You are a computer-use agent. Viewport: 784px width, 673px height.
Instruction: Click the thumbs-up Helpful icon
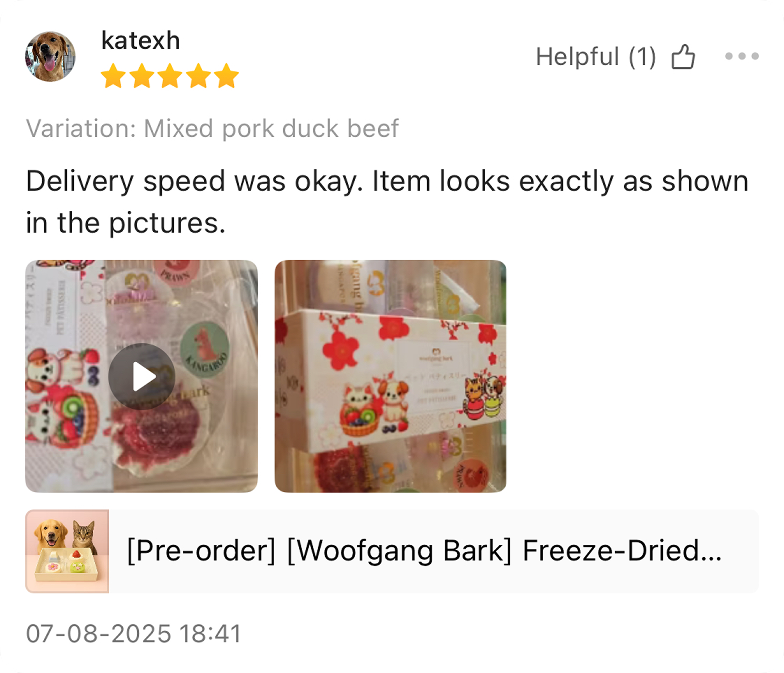click(683, 57)
